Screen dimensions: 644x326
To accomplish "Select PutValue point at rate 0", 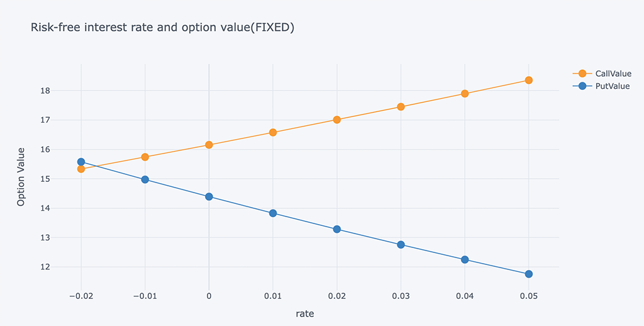I will pyautogui.click(x=209, y=196).
